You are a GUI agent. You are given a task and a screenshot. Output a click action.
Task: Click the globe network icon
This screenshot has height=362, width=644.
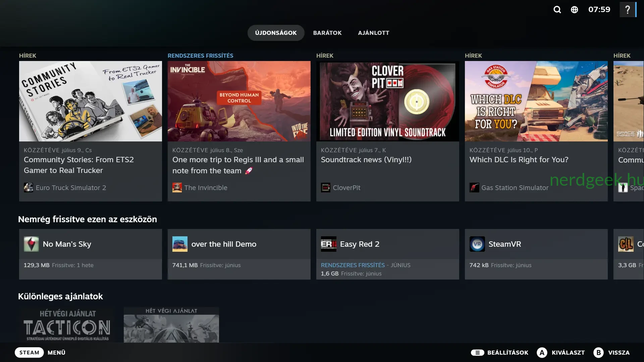(575, 9)
